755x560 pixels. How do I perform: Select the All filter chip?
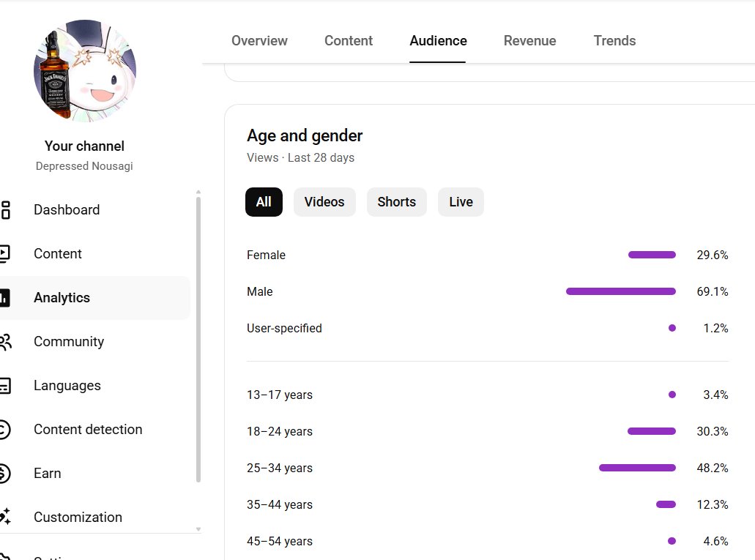(x=264, y=202)
